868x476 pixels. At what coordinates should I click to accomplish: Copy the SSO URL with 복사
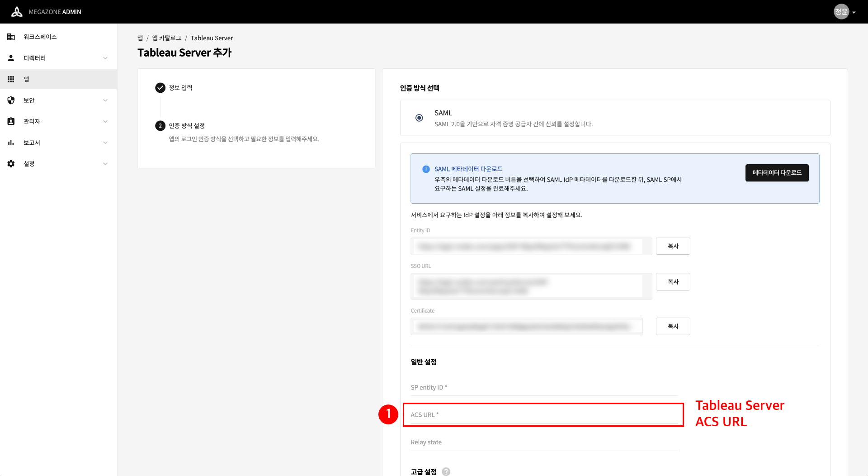[673, 282]
